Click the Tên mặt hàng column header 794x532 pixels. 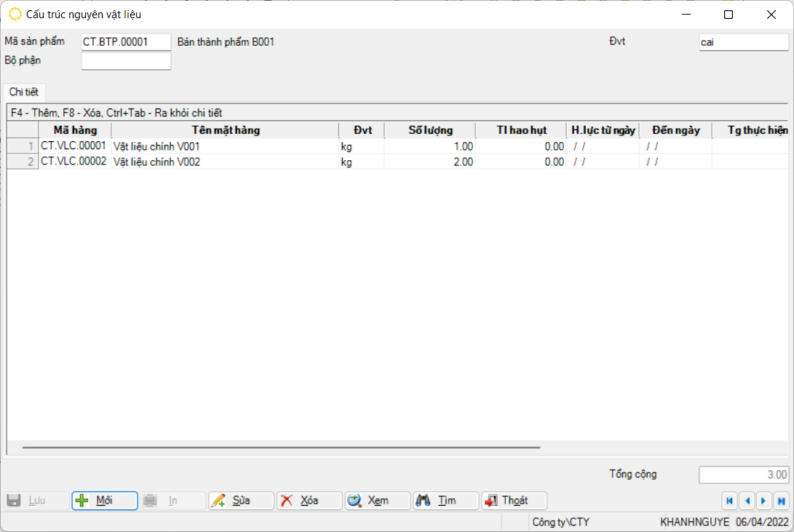tap(225, 130)
